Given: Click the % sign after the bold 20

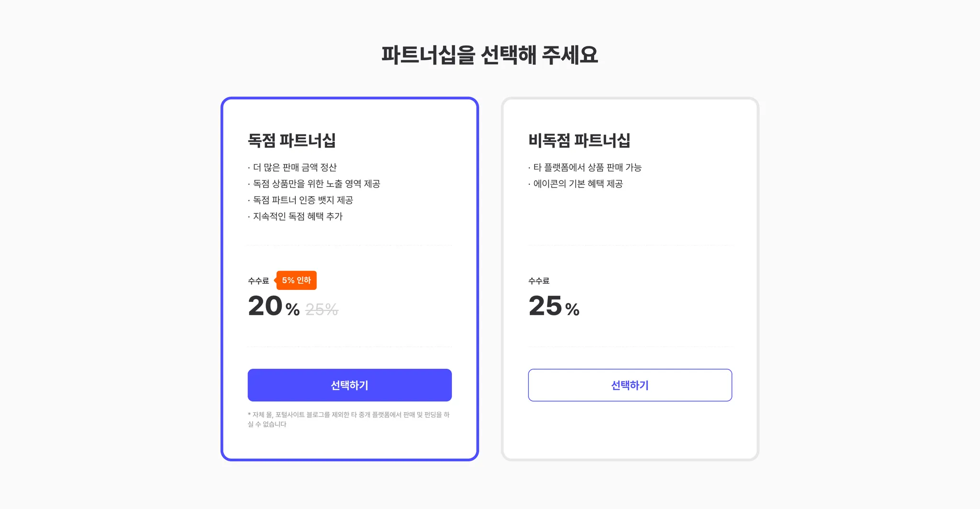Looking at the screenshot, I should (293, 310).
